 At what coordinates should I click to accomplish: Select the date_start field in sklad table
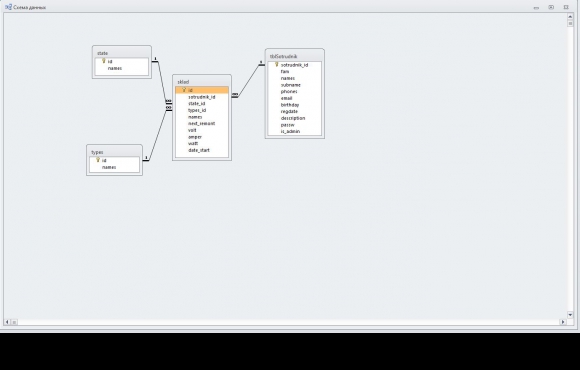coord(202,150)
